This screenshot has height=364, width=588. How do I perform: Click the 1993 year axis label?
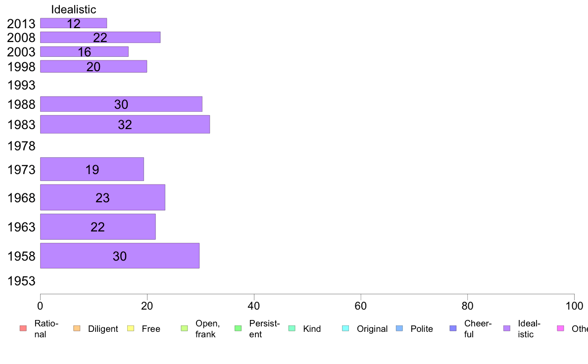(21, 85)
